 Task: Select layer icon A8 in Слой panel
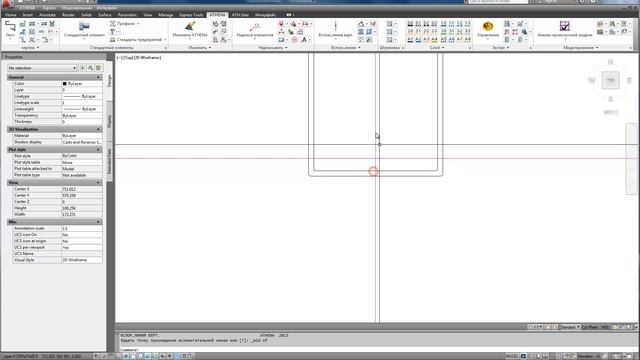click(468, 39)
